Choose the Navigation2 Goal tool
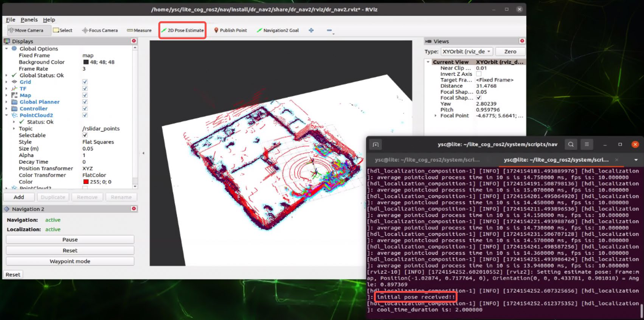 click(x=278, y=30)
